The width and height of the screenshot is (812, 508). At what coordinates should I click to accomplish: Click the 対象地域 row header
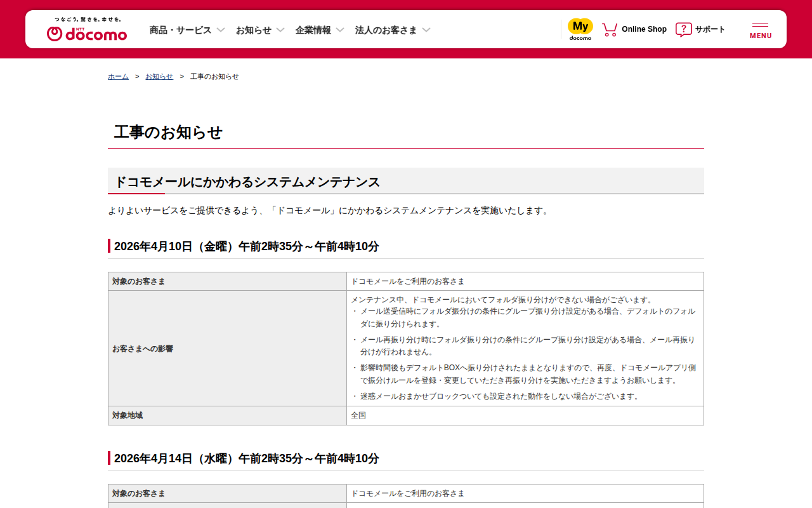[x=227, y=415]
